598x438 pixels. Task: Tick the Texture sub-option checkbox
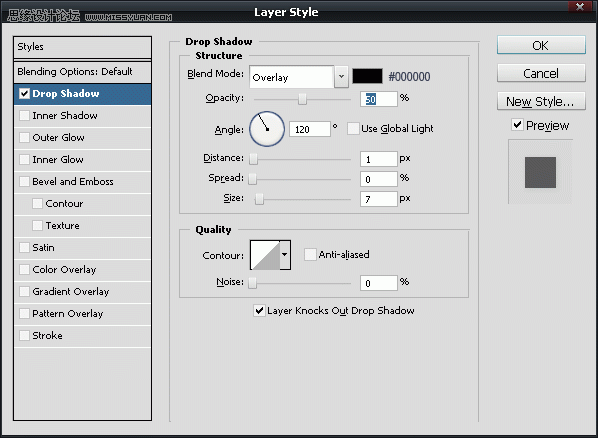click(37, 225)
